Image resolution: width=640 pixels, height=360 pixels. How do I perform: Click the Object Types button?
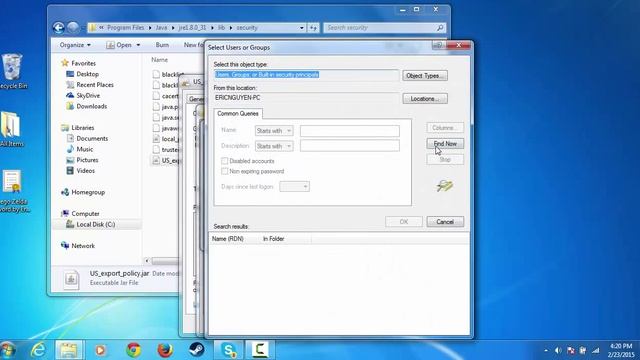point(425,76)
